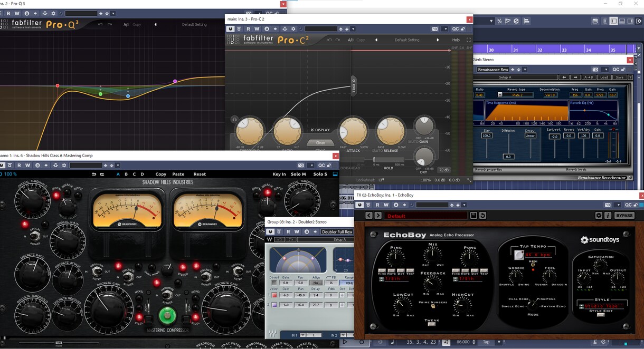Toggle Key In on Shadow Hills compressor
The height and width of the screenshot is (349, 644).
pos(279,174)
